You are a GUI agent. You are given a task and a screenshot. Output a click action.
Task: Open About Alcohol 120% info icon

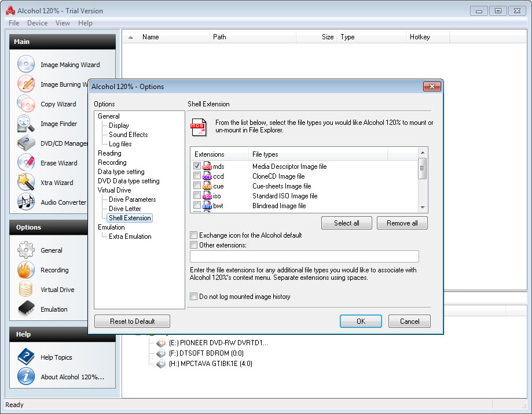coord(26,376)
